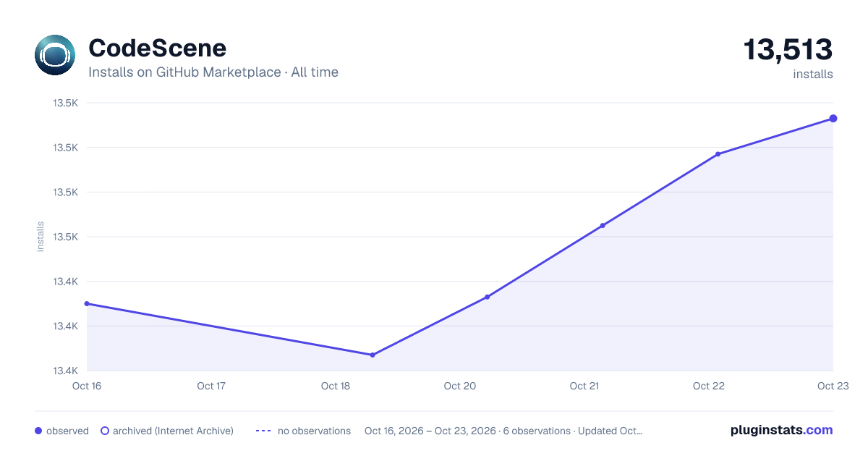
Task: Click the topmost 13.5K y-axis label
Action: click(x=65, y=103)
